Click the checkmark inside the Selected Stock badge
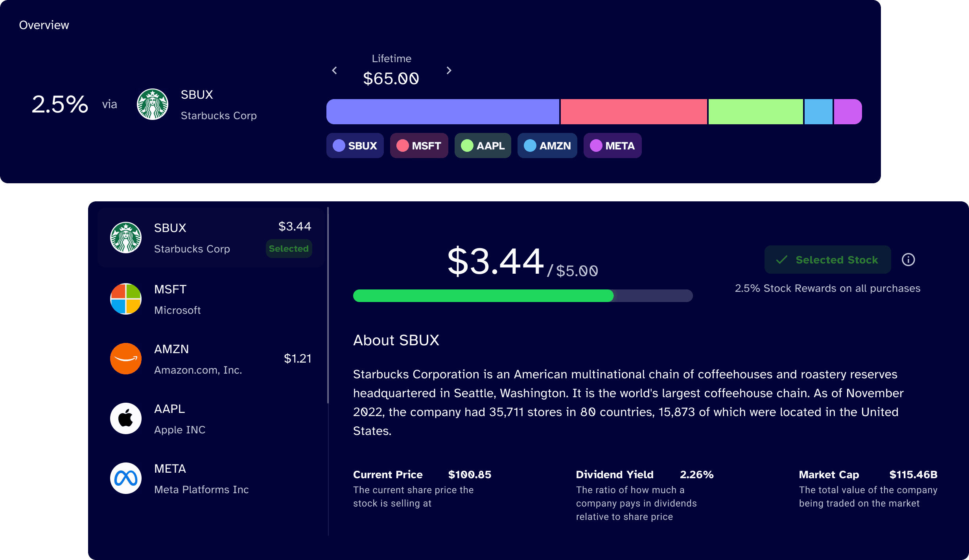This screenshot has width=969, height=560. pyautogui.click(x=782, y=260)
